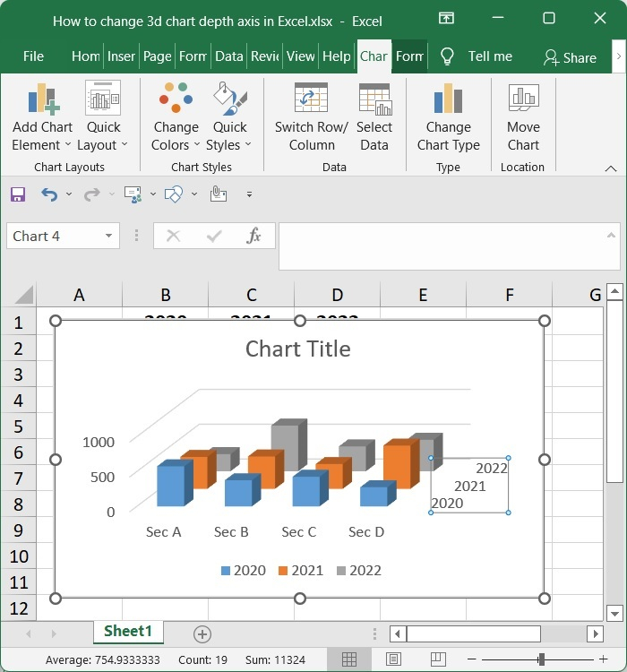Screen dimensions: 627x672
Task: Click the Insert Function fx icon
Action: (253, 236)
